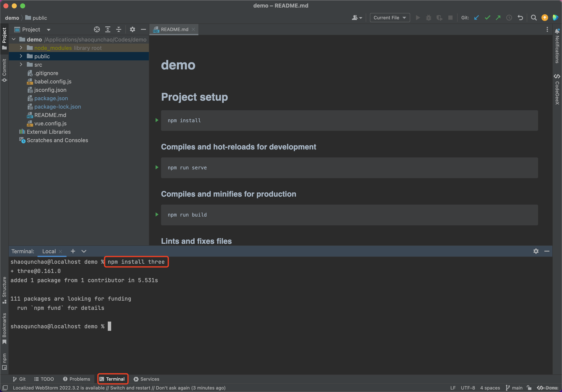
Task: Toggle the Project panel view options
Action: pyautogui.click(x=133, y=29)
